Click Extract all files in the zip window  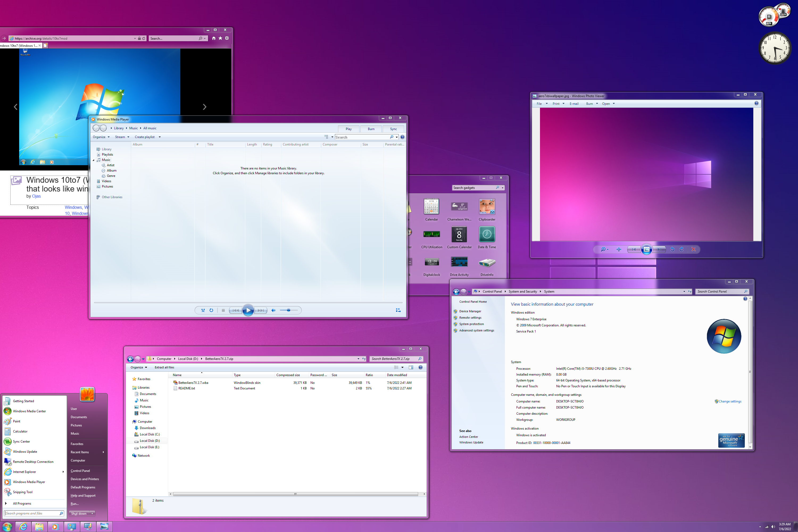click(x=164, y=367)
